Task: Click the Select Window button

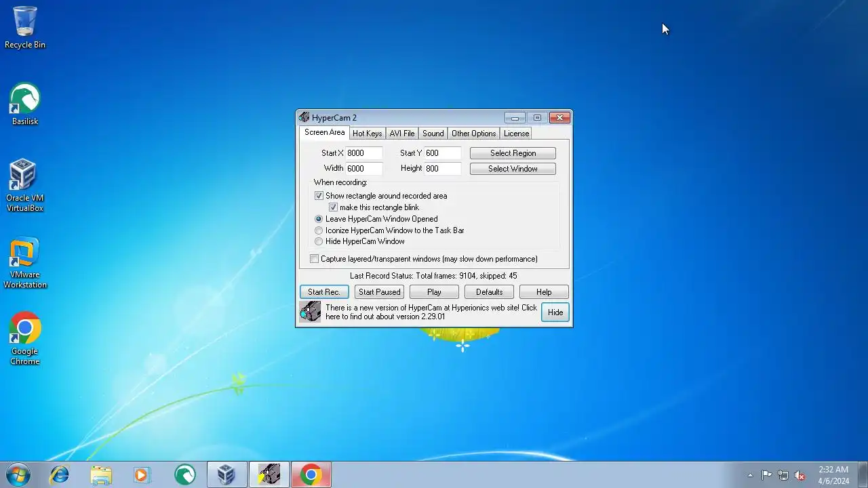Action: click(x=513, y=169)
